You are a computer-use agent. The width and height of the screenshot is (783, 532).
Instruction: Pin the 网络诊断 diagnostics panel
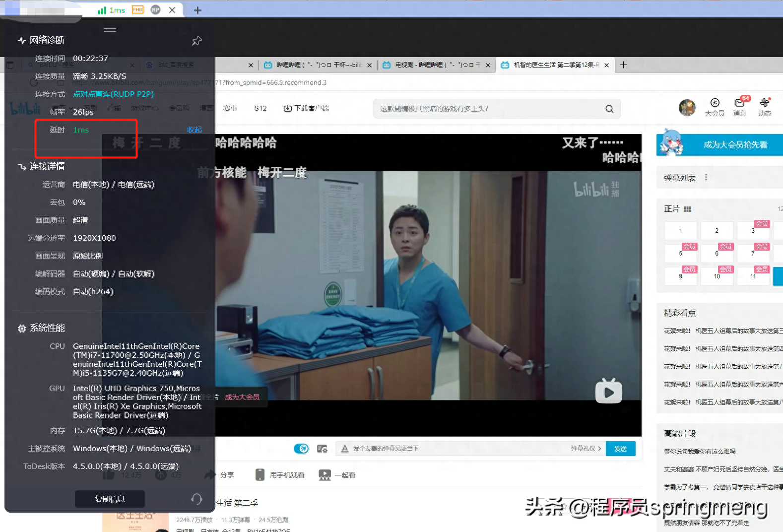tap(196, 41)
